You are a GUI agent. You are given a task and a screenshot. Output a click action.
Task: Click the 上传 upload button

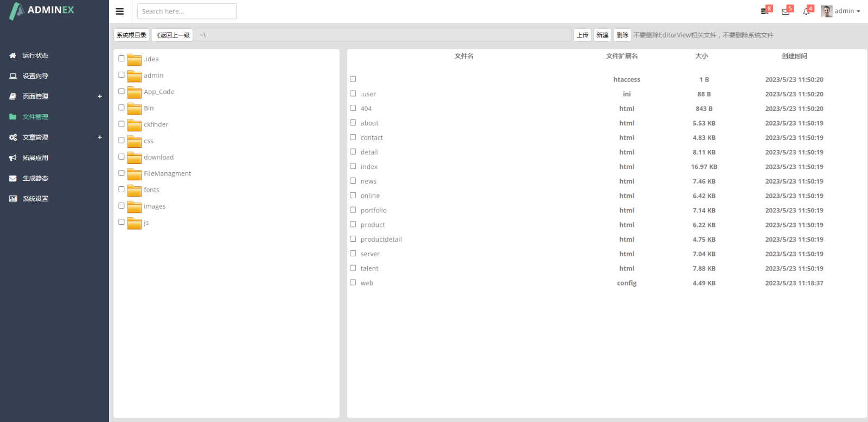pos(583,35)
